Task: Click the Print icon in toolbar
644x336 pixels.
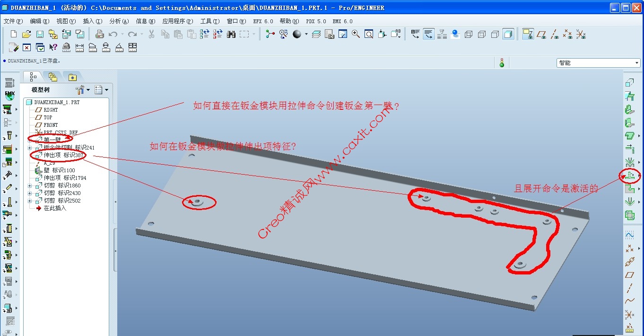Action: (99, 34)
